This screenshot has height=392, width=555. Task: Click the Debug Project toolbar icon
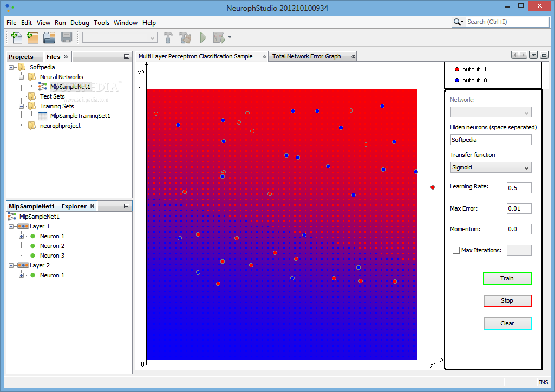pyautogui.click(x=219, y=37)
